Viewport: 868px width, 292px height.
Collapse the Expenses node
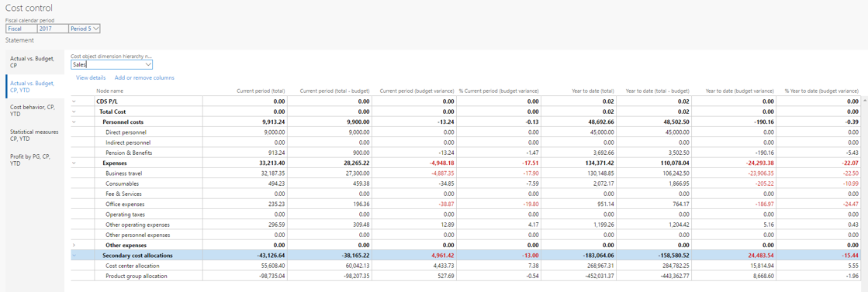pos(74,163)
